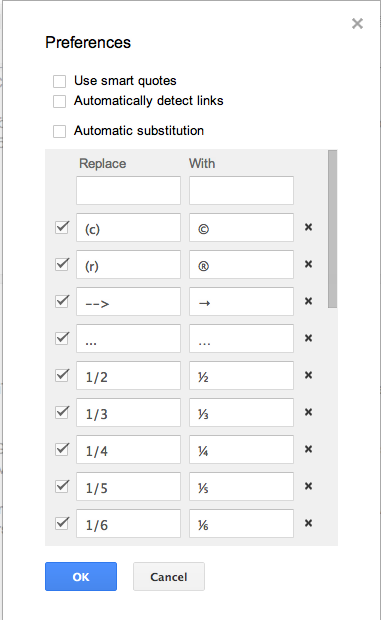Click the substitution list scrollbar
The height and width of the screenshot is (620, 381).
pyautogui.click(x=332, y=229)
